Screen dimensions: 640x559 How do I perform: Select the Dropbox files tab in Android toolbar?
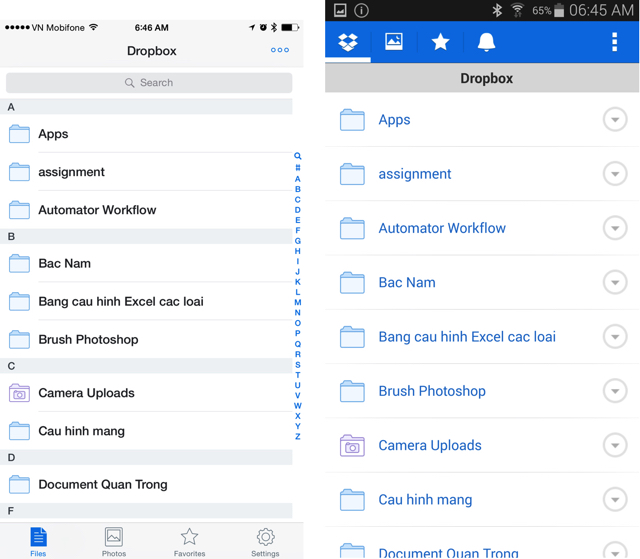click(348, 42)
